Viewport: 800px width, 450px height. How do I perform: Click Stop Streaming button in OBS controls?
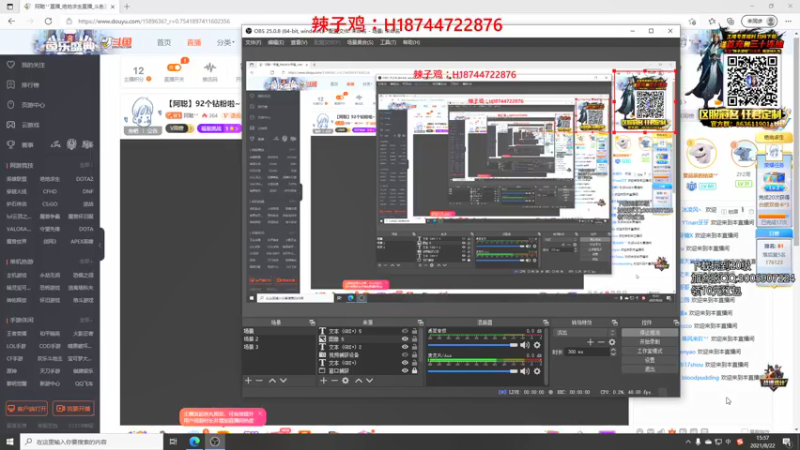(649, 333)
